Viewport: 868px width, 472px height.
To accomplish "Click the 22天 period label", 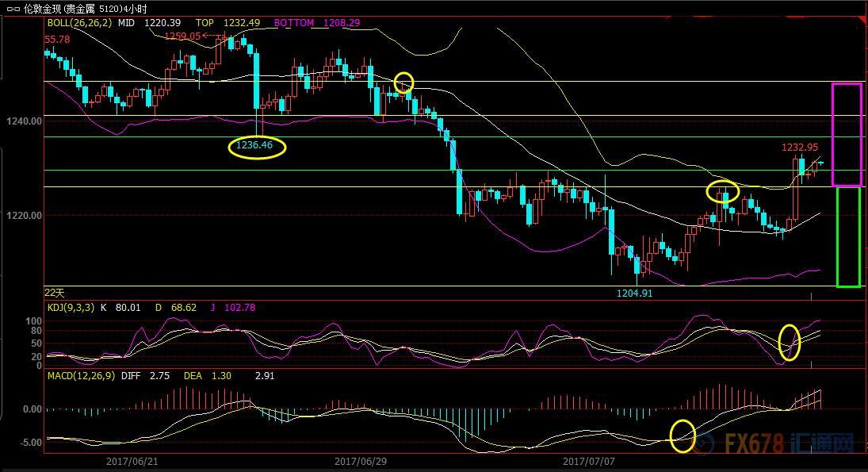I will coord(55,293).
